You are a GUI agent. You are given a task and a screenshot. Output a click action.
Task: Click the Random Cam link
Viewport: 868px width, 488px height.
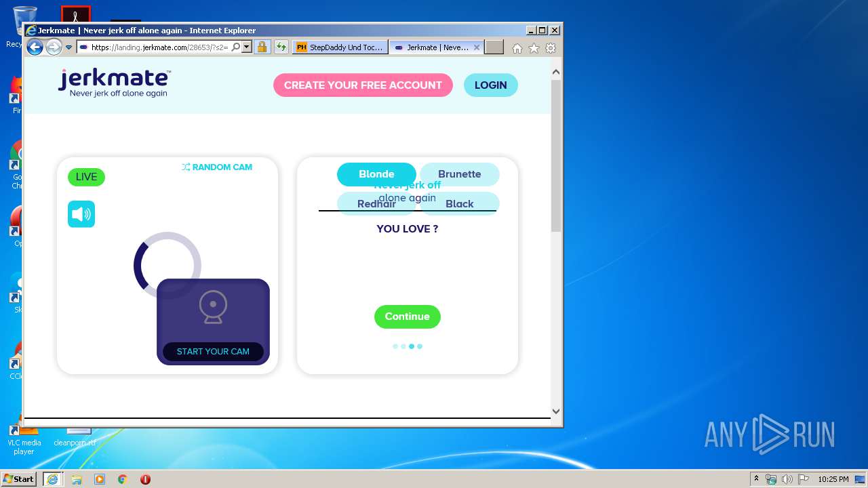coord(217,167)
